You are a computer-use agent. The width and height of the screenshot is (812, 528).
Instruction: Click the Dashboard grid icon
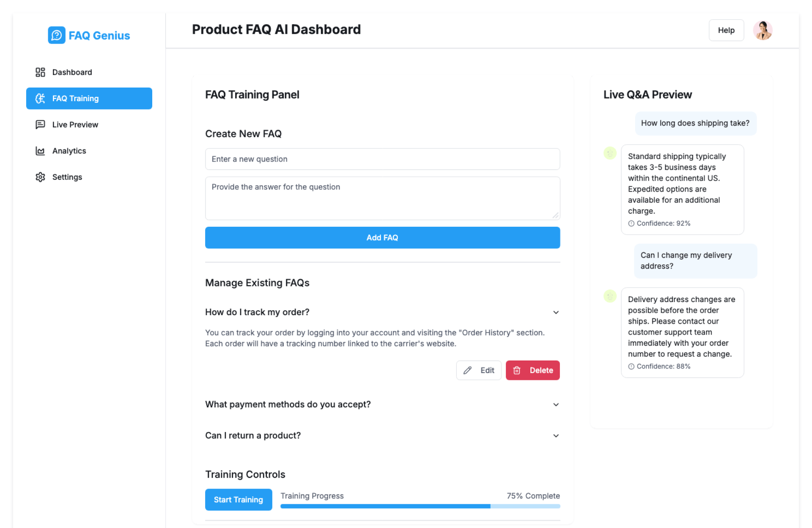coord(40,72)
